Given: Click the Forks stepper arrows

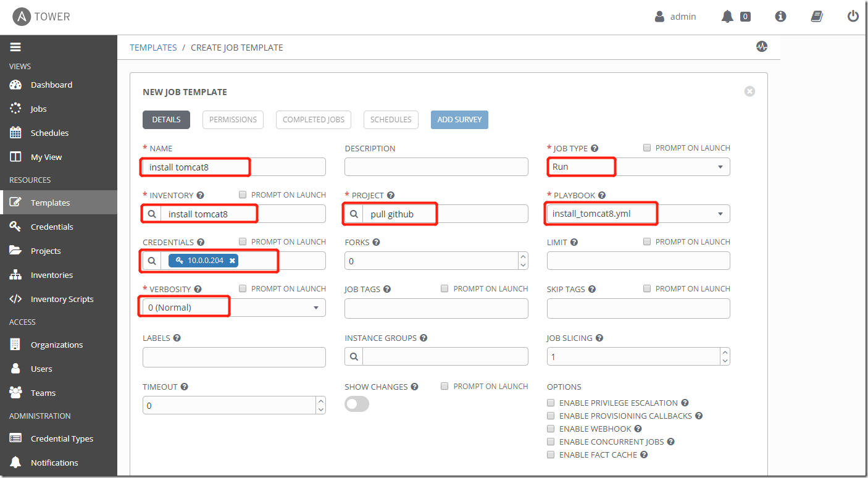Looking at the screenshot, I should click(x=524, y=261).
